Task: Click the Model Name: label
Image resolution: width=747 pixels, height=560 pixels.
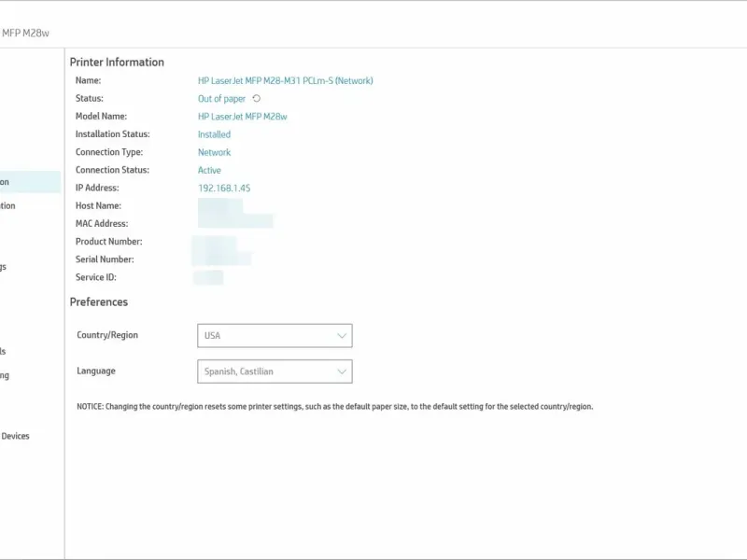Action: coord(101,116)
